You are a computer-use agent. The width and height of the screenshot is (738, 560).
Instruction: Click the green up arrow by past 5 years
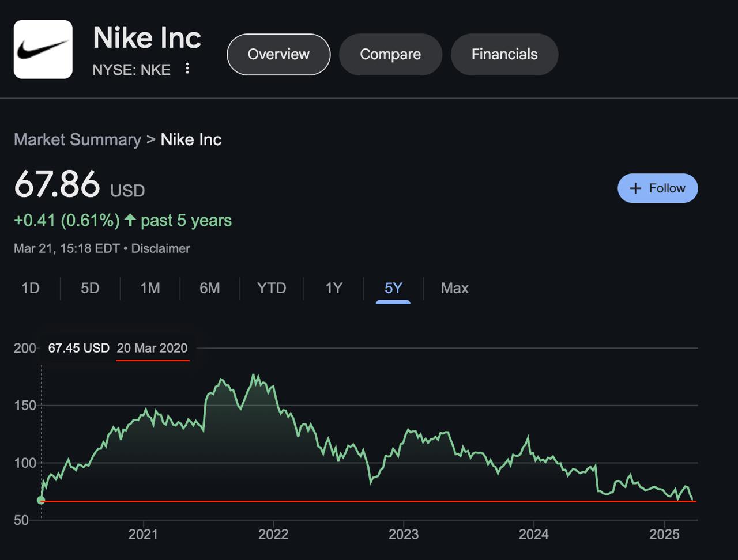(x=130, y=220)
